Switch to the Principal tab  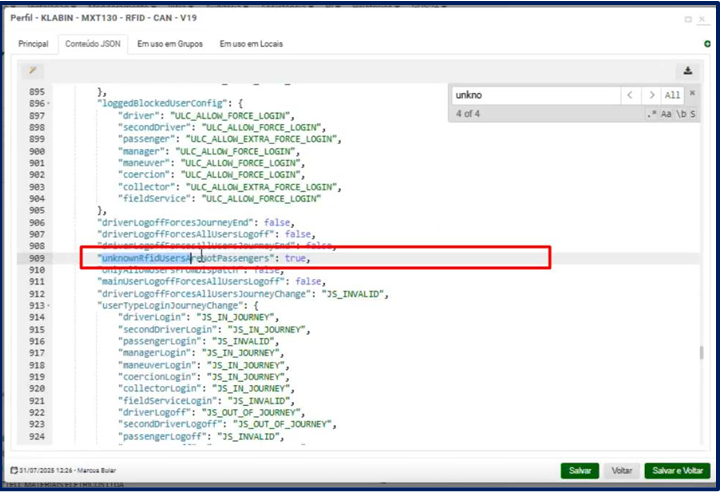pos(33,44)
